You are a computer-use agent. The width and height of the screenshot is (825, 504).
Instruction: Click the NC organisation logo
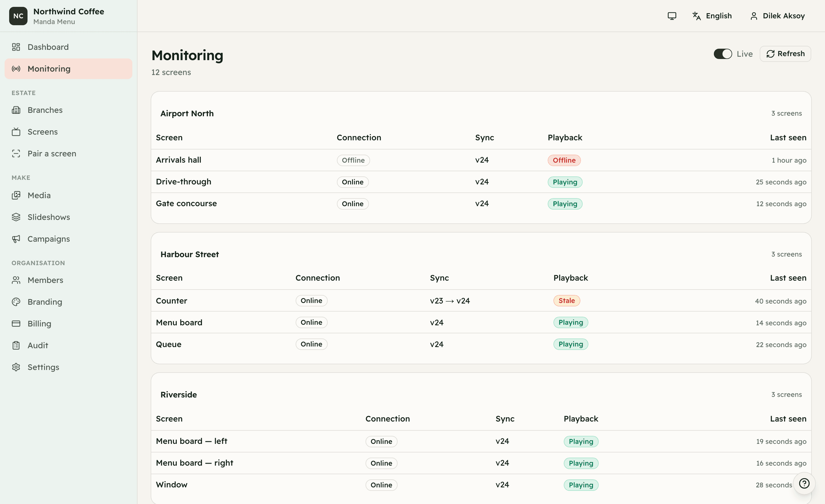pyautogui.click(x=18, y=16)
